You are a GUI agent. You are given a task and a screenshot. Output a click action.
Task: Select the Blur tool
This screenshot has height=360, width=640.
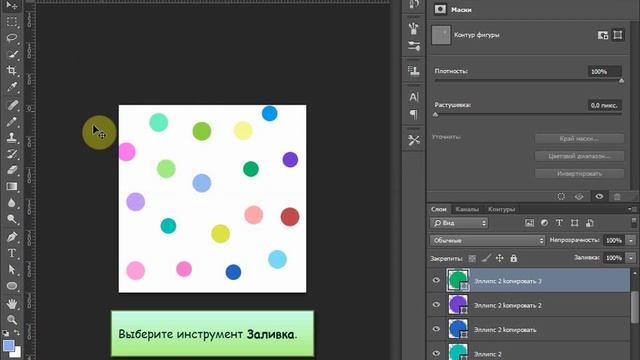click(x=12, y=203)
